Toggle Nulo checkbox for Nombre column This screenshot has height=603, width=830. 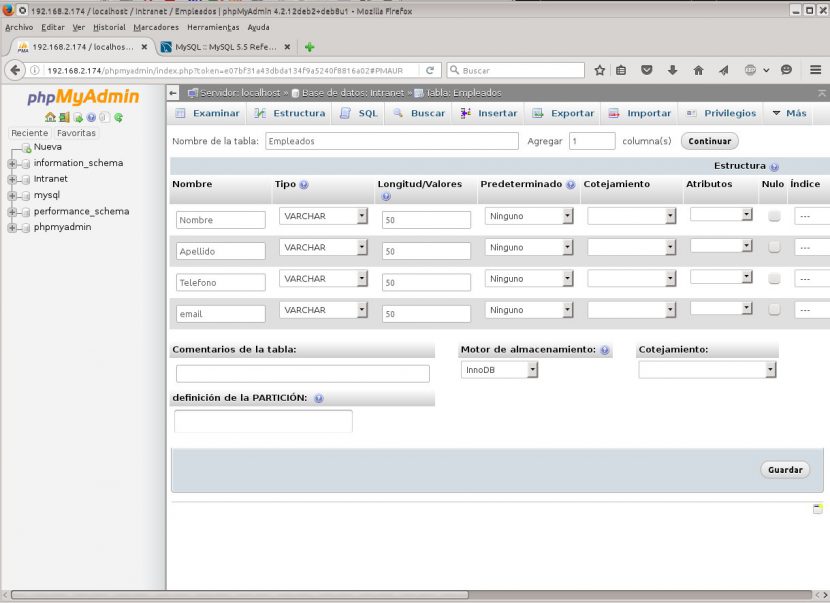[774, 215]
